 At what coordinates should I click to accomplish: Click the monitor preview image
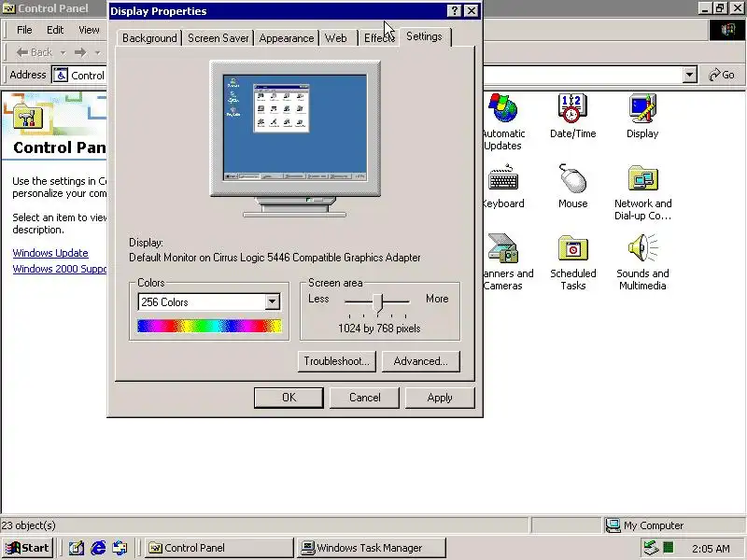[x=295, y=138]
